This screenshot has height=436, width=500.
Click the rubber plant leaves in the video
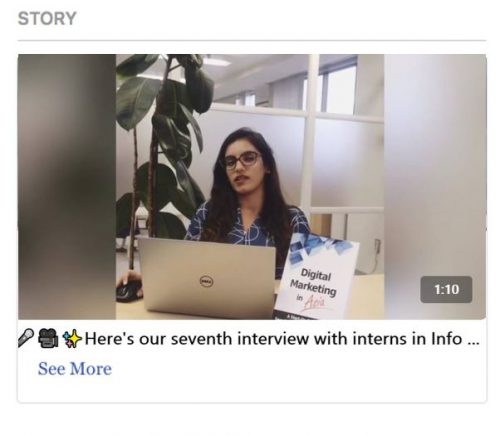tap(165, 133)
